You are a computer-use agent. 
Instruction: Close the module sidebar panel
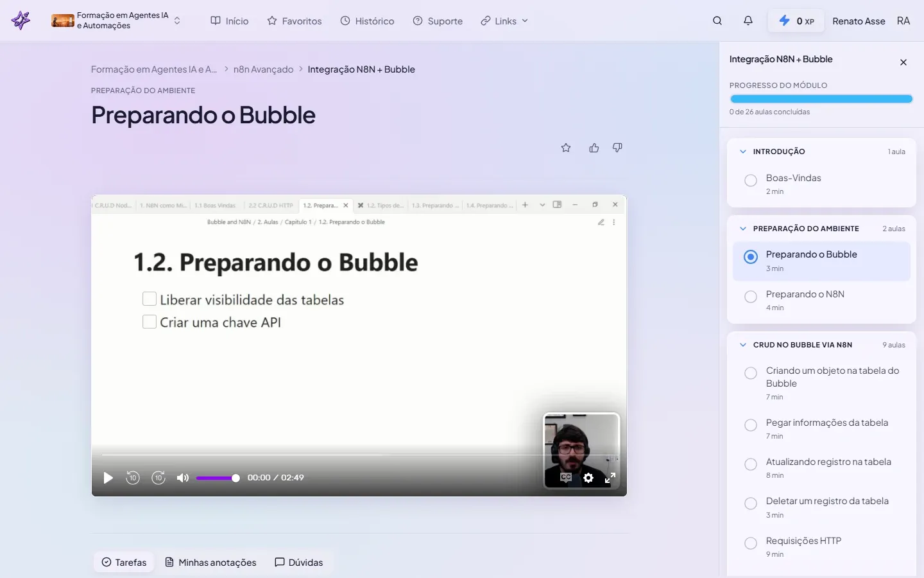tap(903, 62)
